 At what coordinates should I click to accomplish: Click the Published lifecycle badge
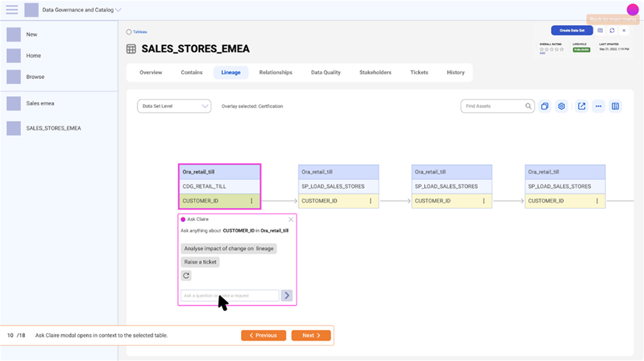pos(581,49)
